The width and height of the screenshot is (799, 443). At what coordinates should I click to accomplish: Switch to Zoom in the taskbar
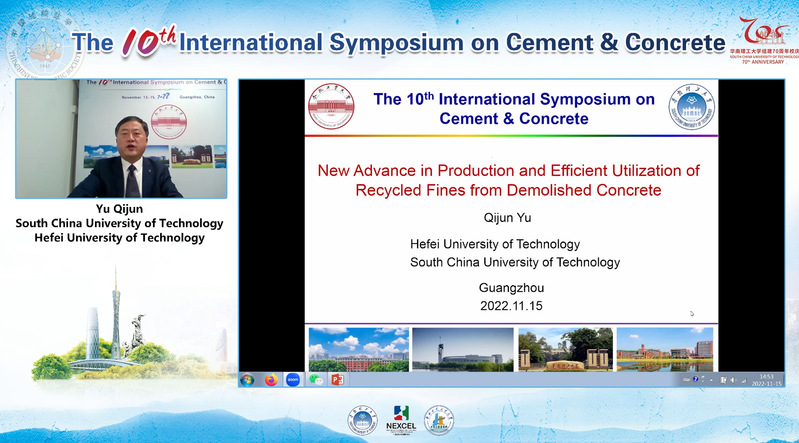292,380
